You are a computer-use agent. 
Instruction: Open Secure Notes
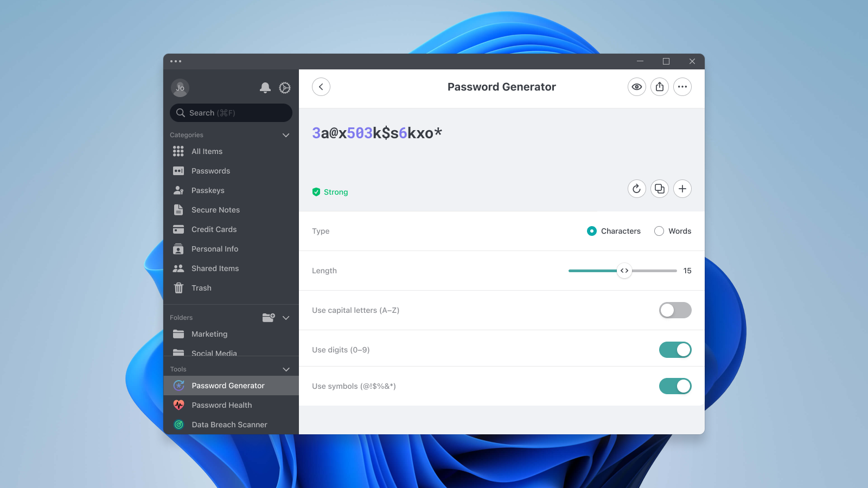pyautogui.click(x=215, y=210)
